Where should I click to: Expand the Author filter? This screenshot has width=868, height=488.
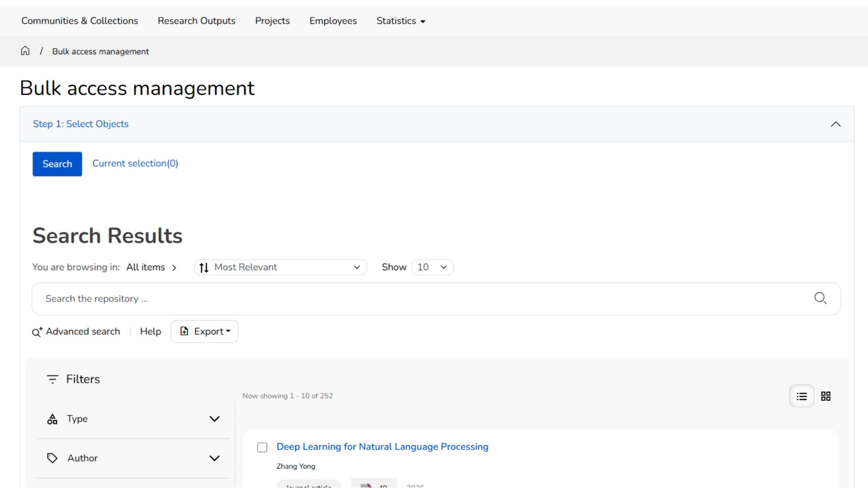214,458
